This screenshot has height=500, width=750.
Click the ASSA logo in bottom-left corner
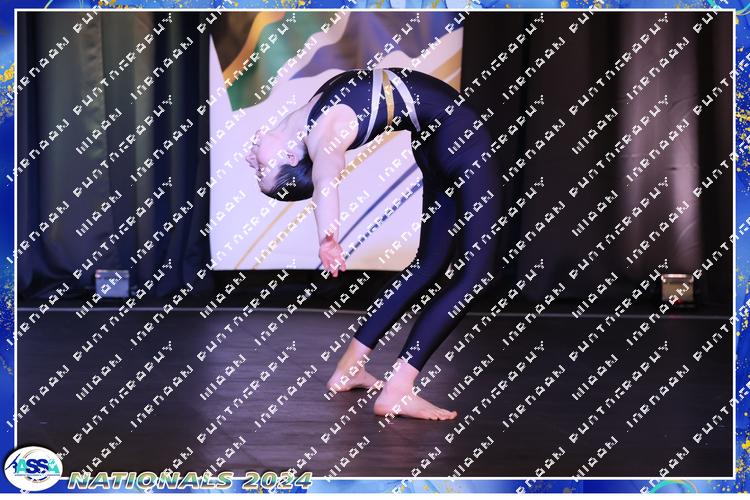click(33, 468)
